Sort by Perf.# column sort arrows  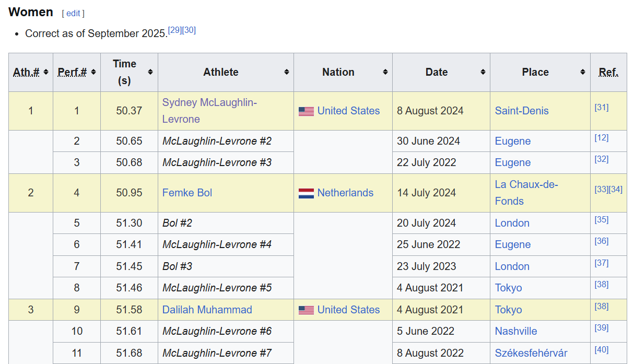(93, 72)
